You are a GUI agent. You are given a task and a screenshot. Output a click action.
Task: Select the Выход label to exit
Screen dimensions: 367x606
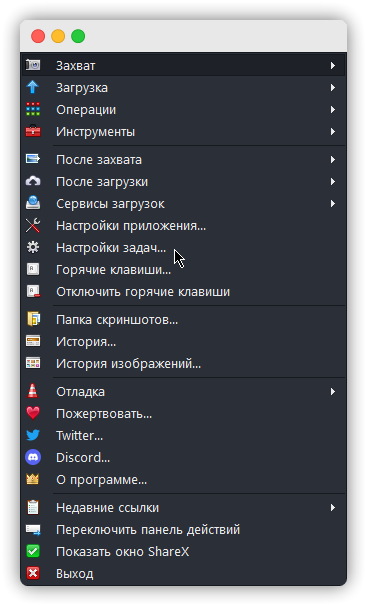[75, 574]
